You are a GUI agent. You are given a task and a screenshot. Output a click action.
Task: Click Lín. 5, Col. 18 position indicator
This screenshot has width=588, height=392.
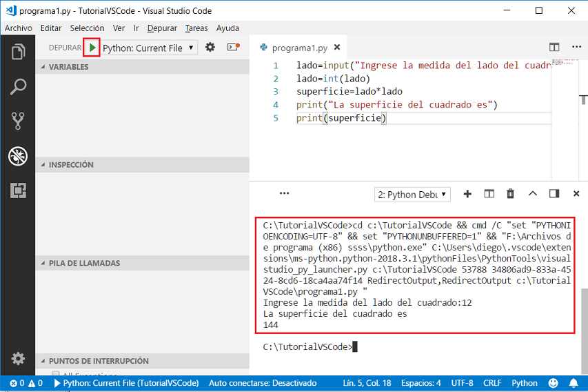367,383
